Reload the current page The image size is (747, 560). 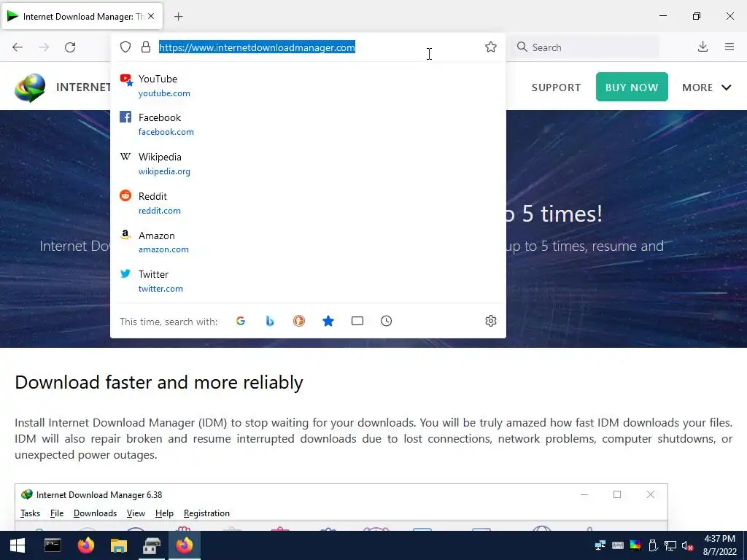point(70,47)
